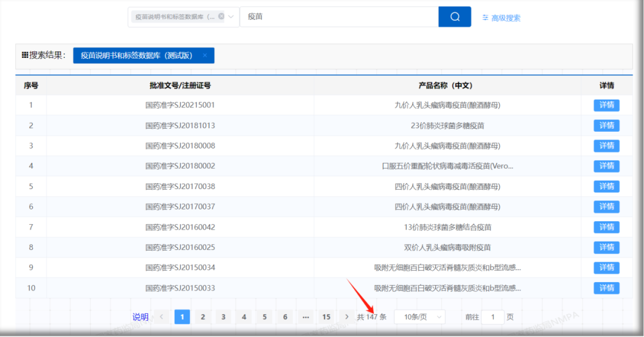Jump to page 2 of results

(x=203, y=317)
